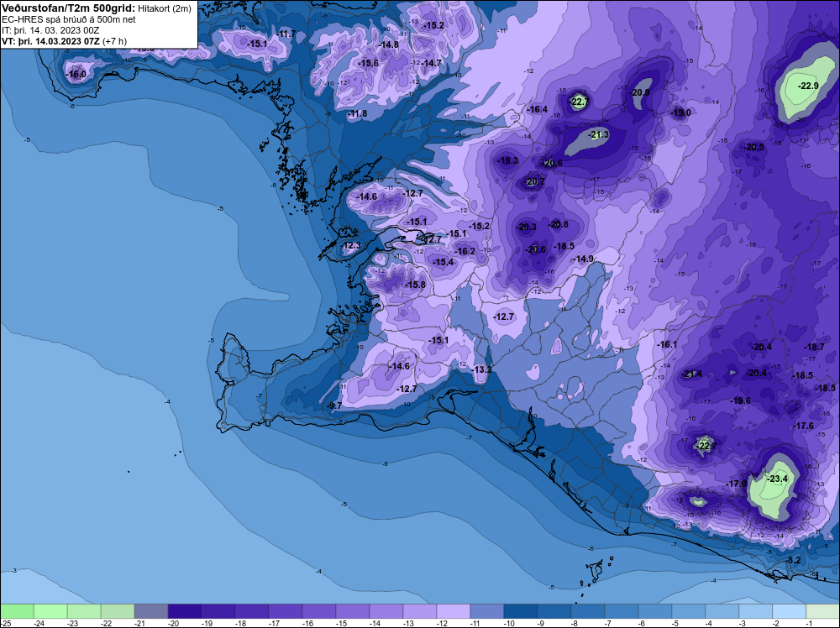Viewport: 840px width, 628px height.
Task: Click the darkest purple legend swatch above -20
Action: [x=185, y=611]
